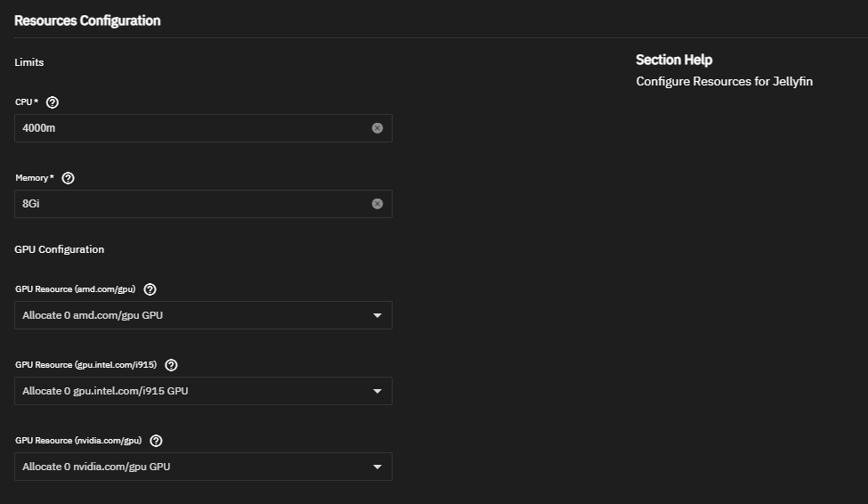This screenshot has width=868, height=504.
Task: Clear the Memory field using its X icon
Action: (377, 204)
